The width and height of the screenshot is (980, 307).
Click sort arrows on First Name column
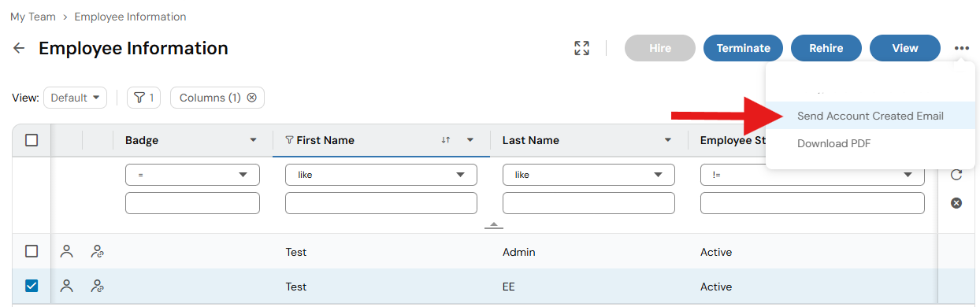pyautogui.click(x=446, y=140)
